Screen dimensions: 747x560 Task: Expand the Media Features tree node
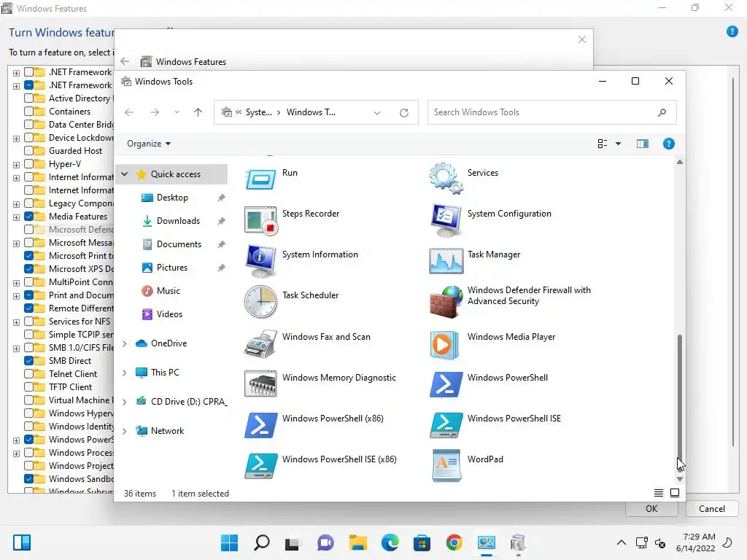tap(16, 217)
